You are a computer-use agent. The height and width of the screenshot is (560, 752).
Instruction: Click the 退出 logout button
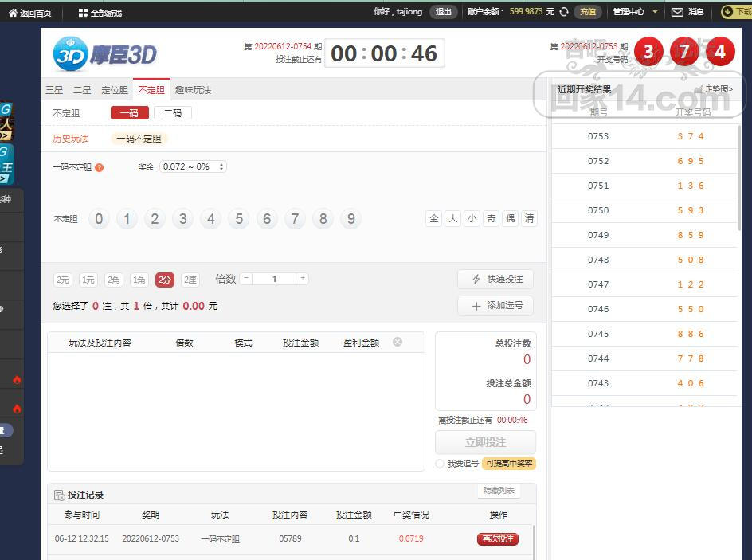coord(443,12)
